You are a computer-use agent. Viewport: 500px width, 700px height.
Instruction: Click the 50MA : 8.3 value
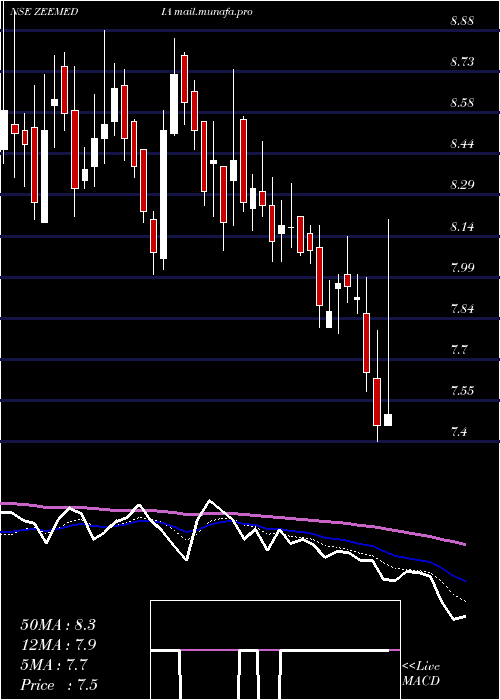click(58, 625)
